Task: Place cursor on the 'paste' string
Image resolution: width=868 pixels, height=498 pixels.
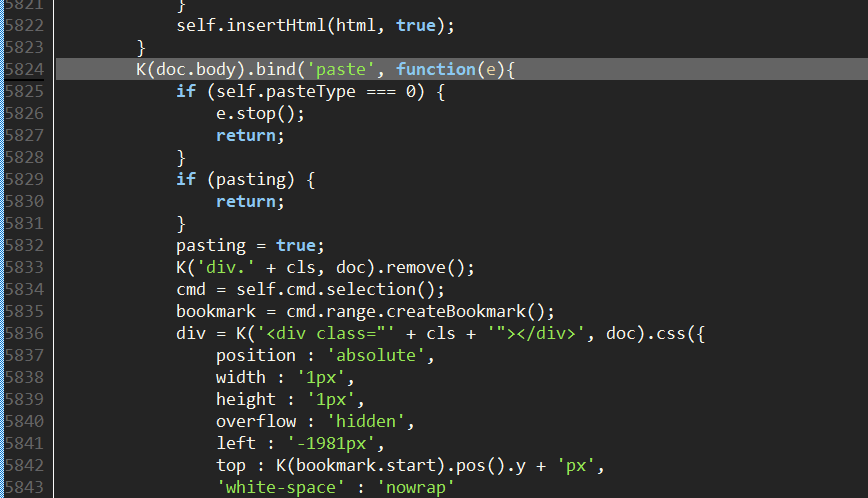Action: click(350, 69)
